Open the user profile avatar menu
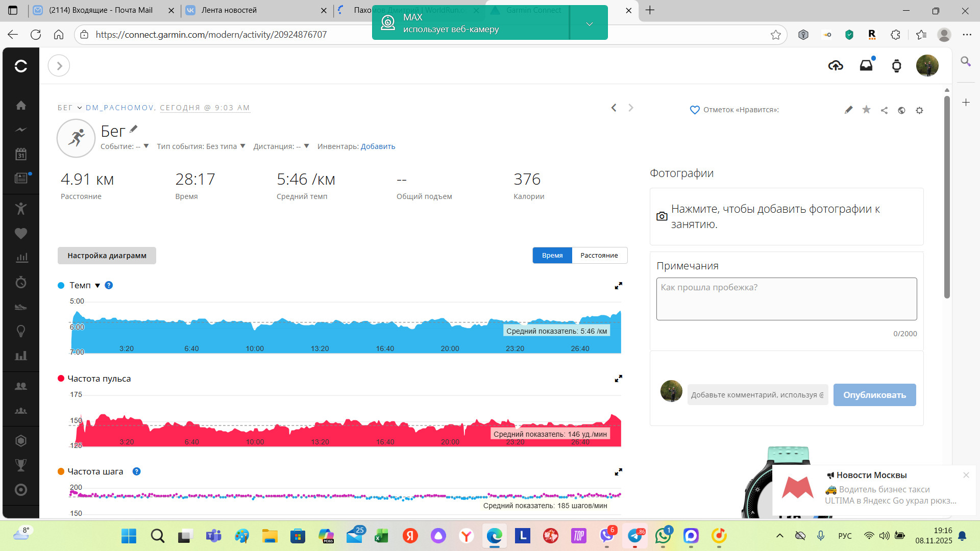 click(x=927, y=66)
